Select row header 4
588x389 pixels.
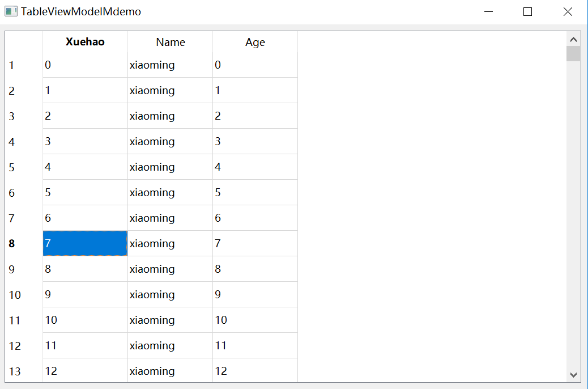[24, 142]
